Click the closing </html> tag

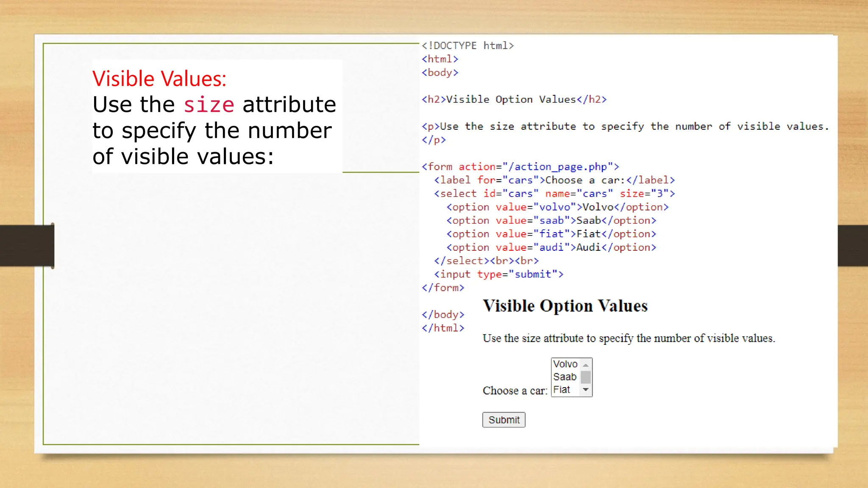pos(443,328)
